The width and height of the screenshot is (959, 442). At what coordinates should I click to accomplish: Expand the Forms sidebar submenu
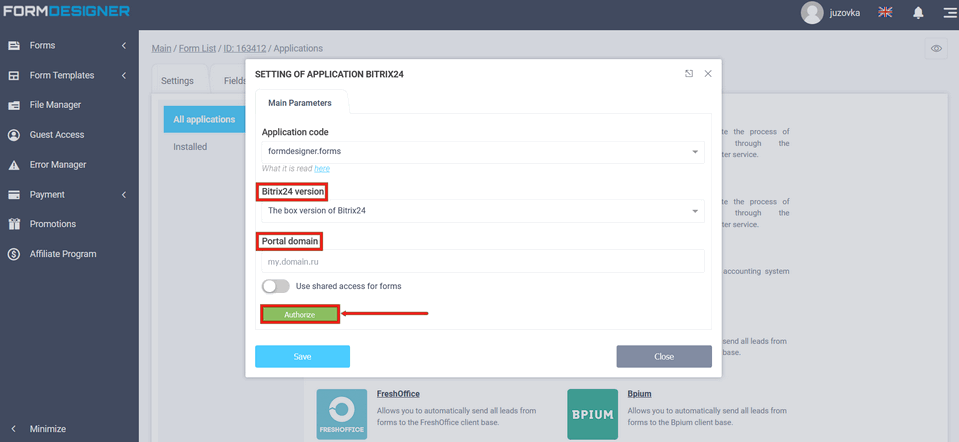[124, 45]
